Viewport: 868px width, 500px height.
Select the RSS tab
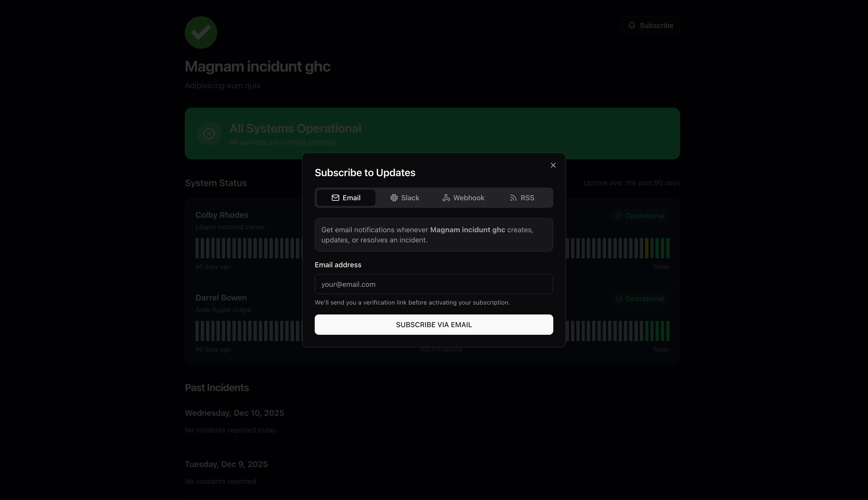(x=522, y=198)
